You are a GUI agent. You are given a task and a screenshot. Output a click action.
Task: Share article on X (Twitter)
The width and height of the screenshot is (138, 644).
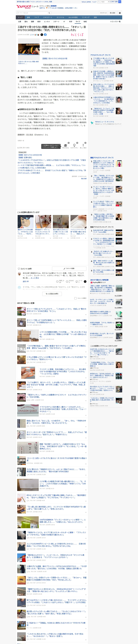pyautogui.click(x=42, y=35)
